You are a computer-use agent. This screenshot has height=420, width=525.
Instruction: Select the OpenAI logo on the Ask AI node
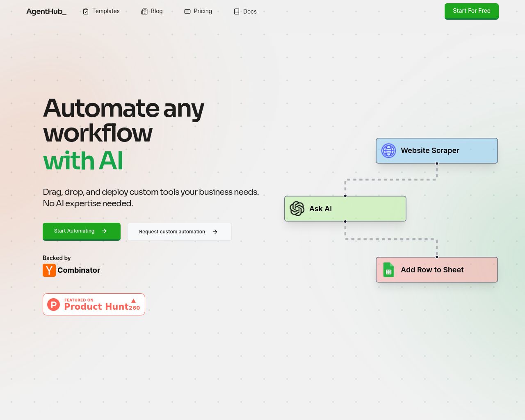[297, 209]
